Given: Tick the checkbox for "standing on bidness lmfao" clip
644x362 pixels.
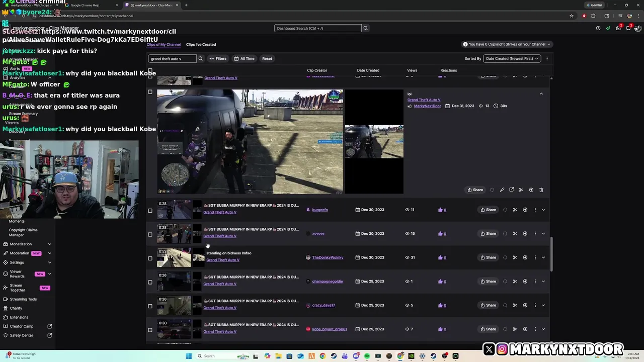Looking at the screenshot, I should [150, 258].
